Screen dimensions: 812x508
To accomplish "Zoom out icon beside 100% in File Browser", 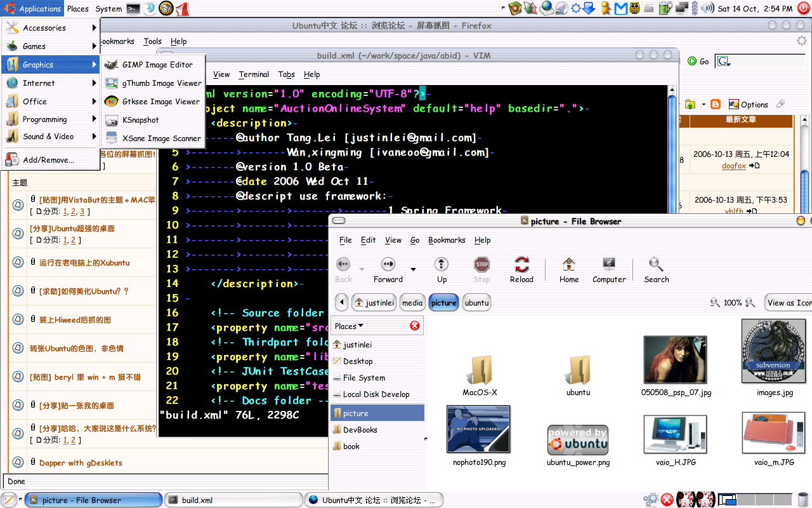I will click(715, 303).
